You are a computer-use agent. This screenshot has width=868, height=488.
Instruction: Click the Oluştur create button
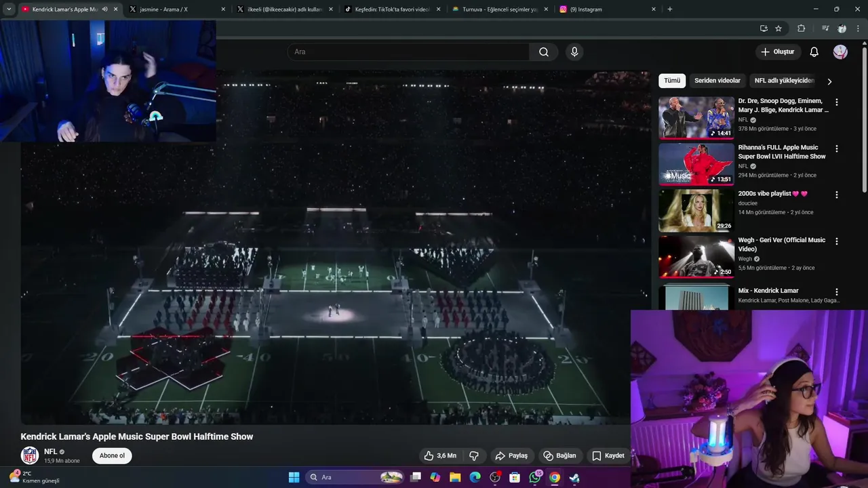778,52
